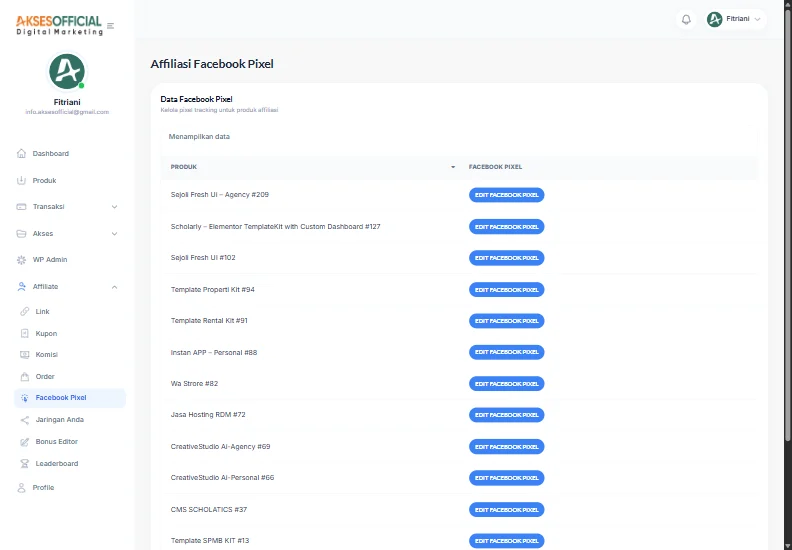Sort table by the PRODUK column arrow
This screenshot has width=792, height=550.
453,167
